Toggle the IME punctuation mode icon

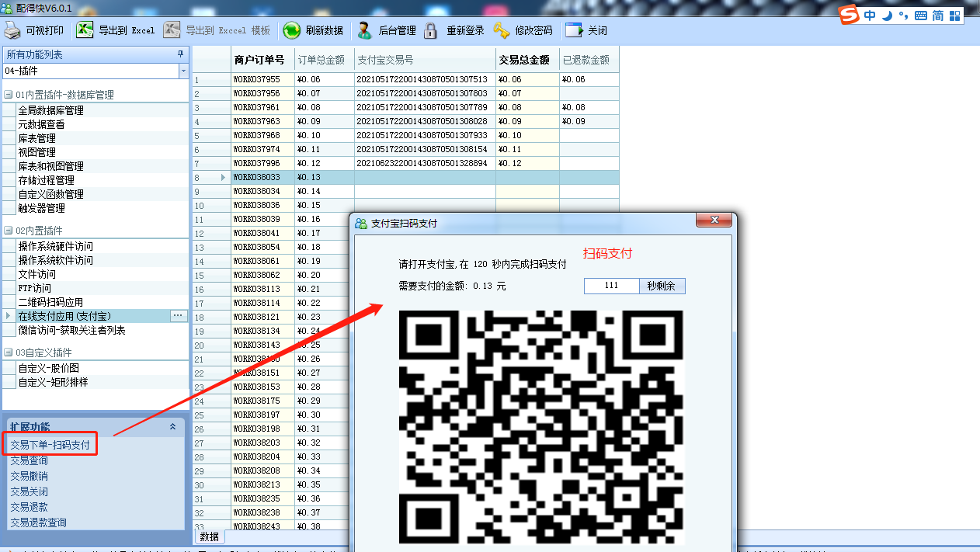pyautogui.click(x=902, y=15)
